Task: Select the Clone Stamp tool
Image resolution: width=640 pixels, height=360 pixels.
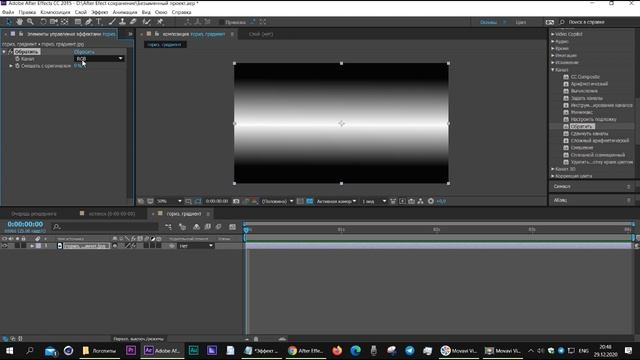Action: click(x=122, y=22)
